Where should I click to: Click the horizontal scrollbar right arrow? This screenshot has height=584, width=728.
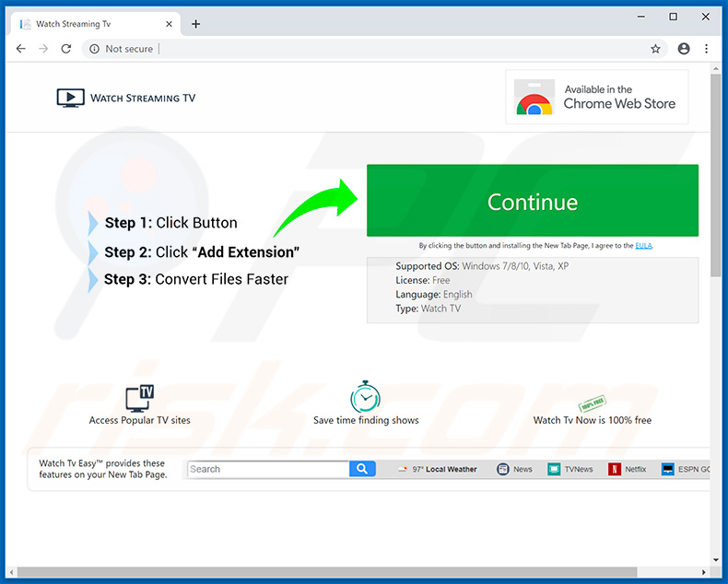704,572
